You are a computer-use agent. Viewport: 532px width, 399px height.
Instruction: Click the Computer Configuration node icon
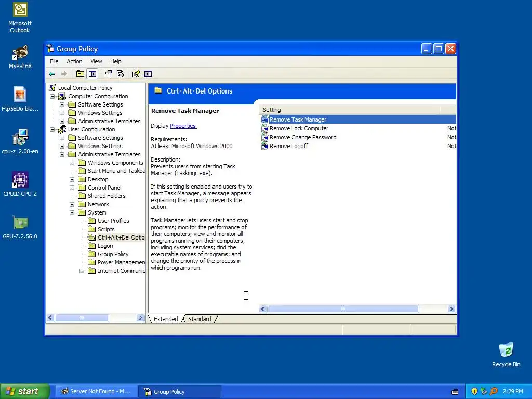point(62,96)
